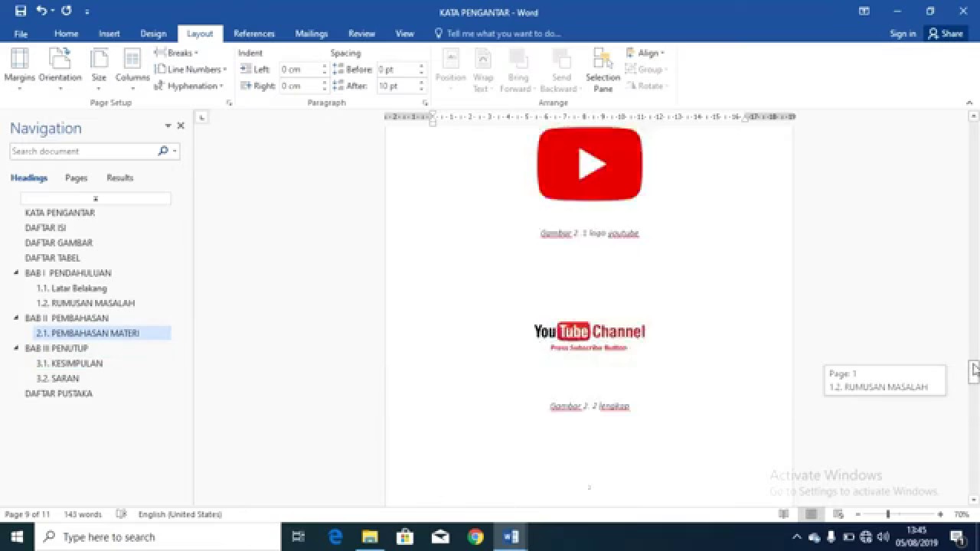Click the Tell me what you want box
This screenshot has width=980, height=551.
tap(498, 34)
